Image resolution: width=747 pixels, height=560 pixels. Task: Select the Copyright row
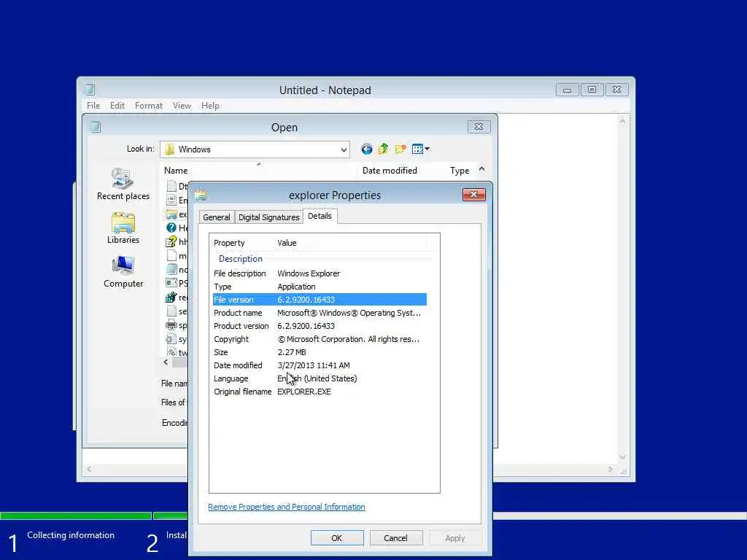[x=320, y=339]
